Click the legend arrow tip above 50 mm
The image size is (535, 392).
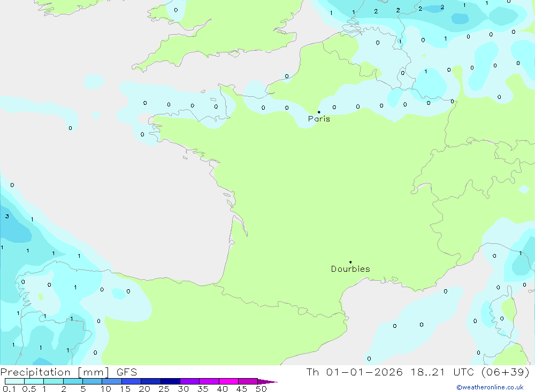(x=267, y=382)
